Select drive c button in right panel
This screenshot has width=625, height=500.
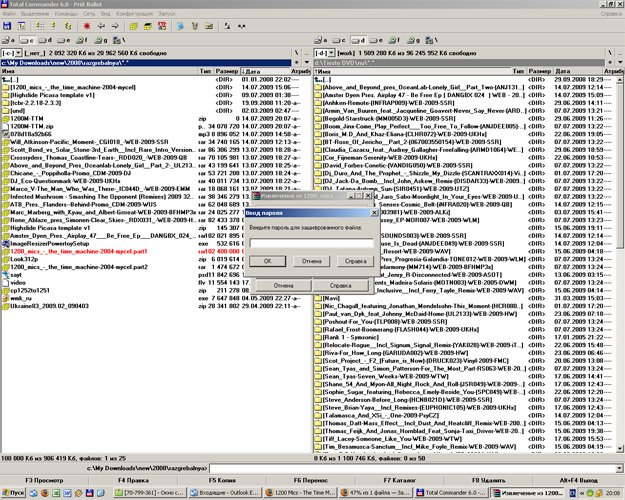pyautogui.click(x=339, y=40)
